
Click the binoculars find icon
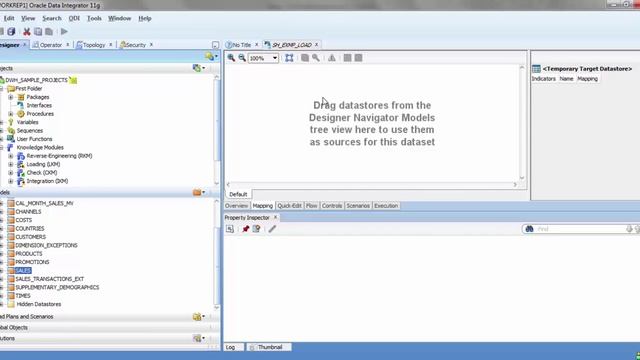tap(529, 229)
